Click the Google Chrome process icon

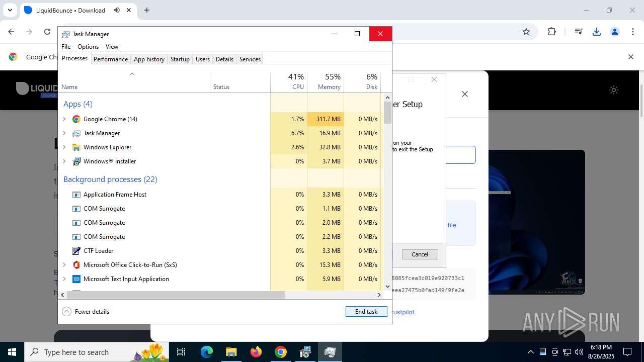click(76, 119)
